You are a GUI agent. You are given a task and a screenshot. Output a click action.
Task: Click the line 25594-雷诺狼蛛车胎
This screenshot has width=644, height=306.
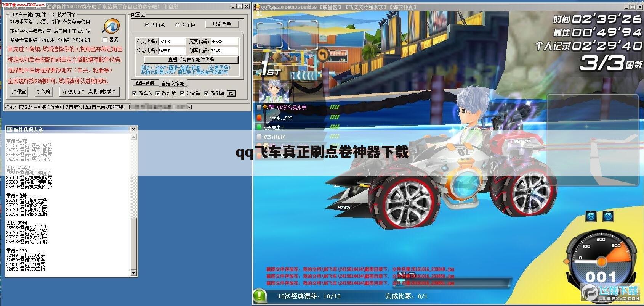27,214
